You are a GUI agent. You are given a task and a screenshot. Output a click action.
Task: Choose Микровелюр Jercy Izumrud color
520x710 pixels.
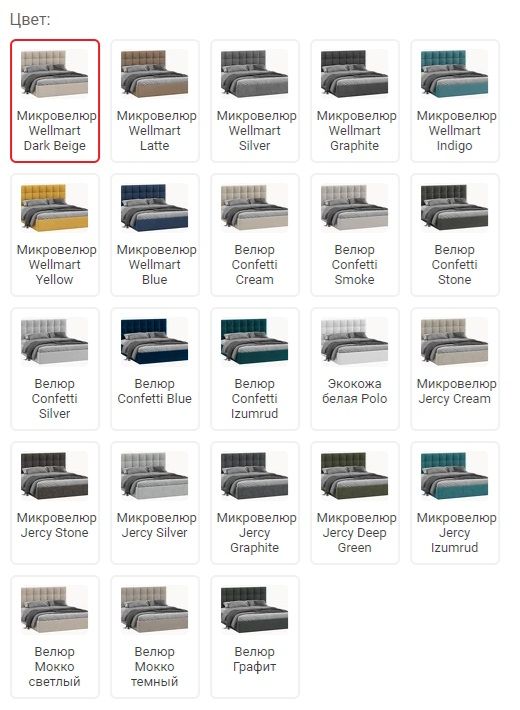point(455,503)
